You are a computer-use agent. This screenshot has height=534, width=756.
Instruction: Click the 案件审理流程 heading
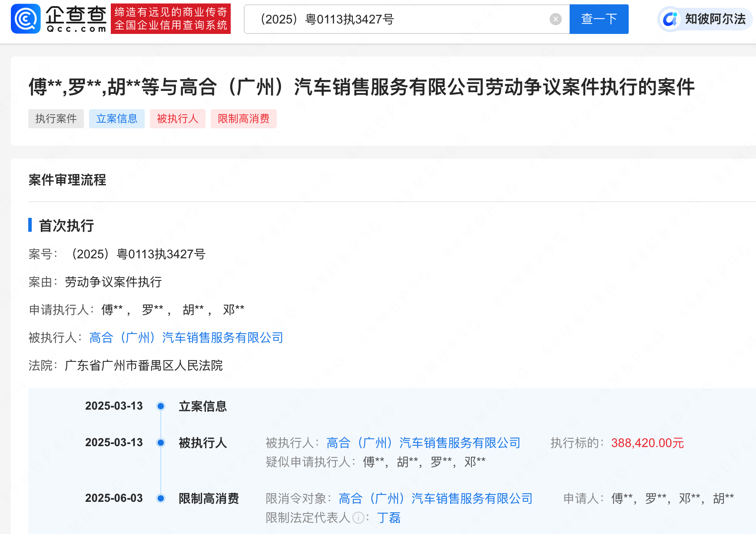67,180
